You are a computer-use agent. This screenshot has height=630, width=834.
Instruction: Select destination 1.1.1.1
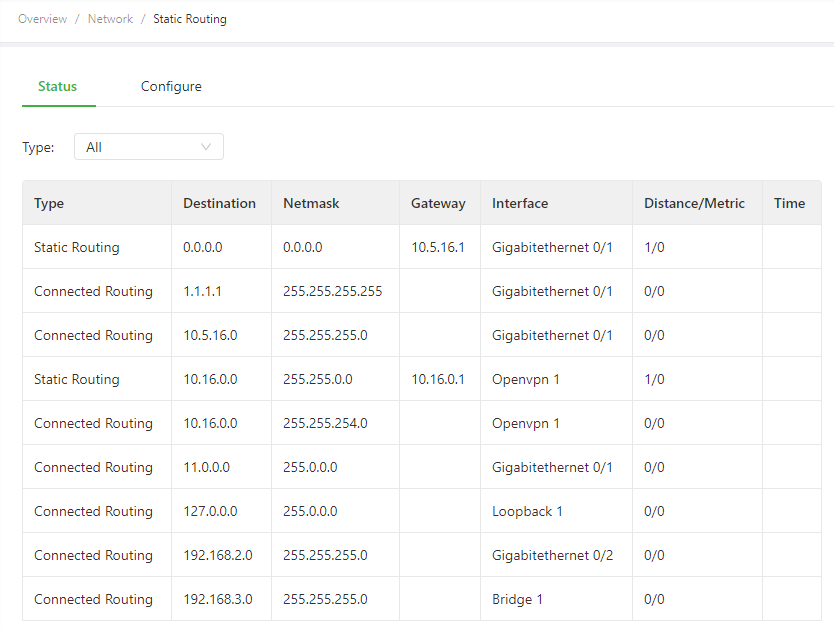click(x=202, y=292)
